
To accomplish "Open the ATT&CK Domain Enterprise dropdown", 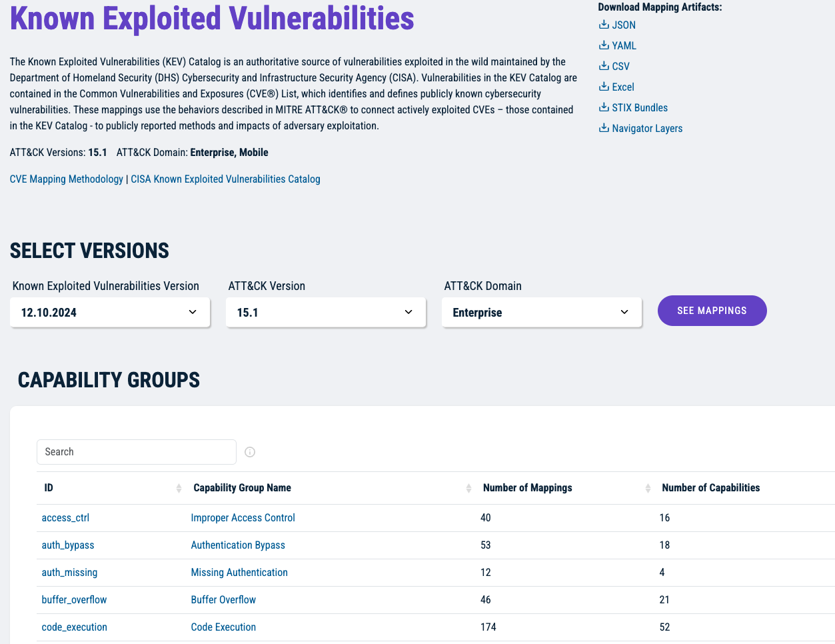I will click(x=541, y=313).
